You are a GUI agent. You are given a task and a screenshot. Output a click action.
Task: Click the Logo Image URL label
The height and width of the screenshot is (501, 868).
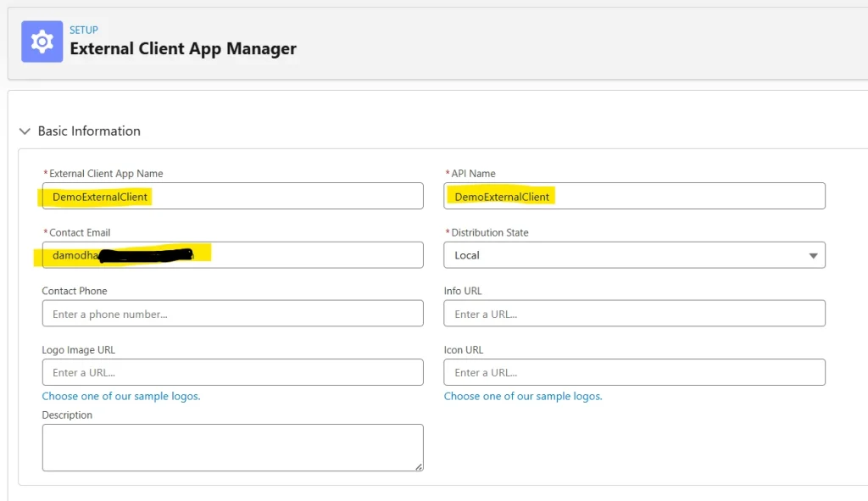pos(79,350)
